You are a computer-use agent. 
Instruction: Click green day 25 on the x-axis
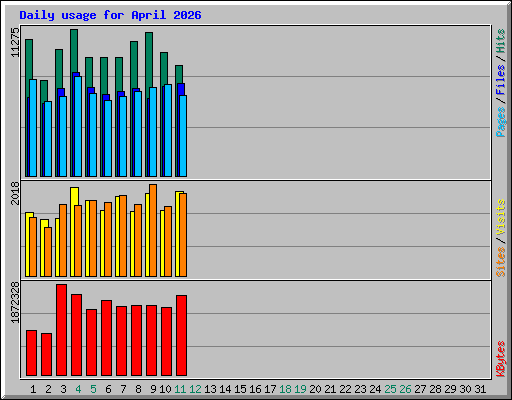(390, 389)
